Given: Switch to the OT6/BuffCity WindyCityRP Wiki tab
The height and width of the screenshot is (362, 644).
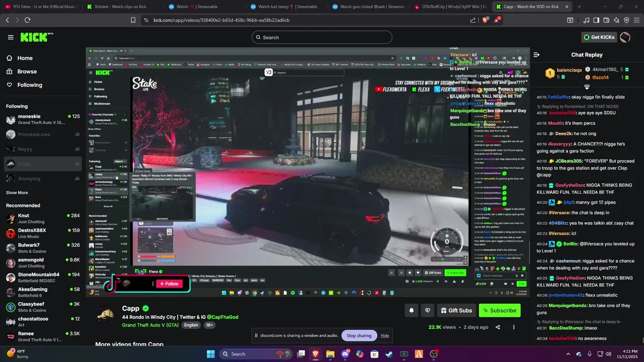Looking at the screenshot, I should [451, 7].
